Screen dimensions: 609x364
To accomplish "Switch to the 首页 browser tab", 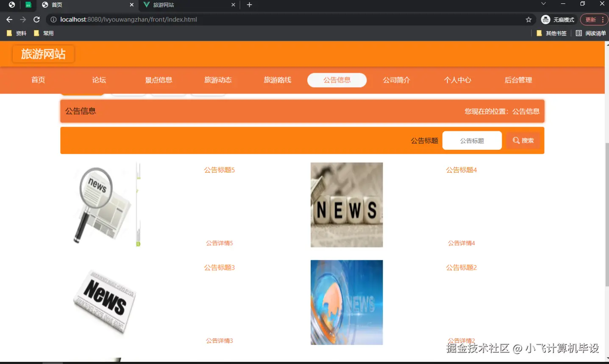I will pyautogui.click(x=88, y=5).
